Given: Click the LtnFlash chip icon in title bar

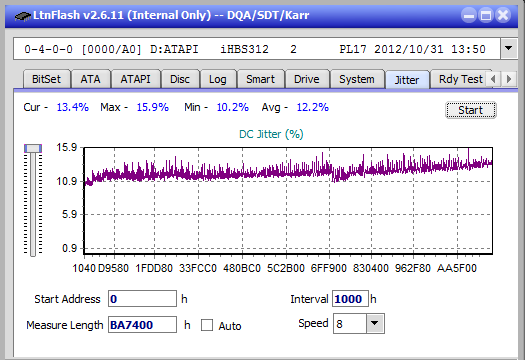Looking at the screenshot, I should pyautogui.click(x=22, y=15).
